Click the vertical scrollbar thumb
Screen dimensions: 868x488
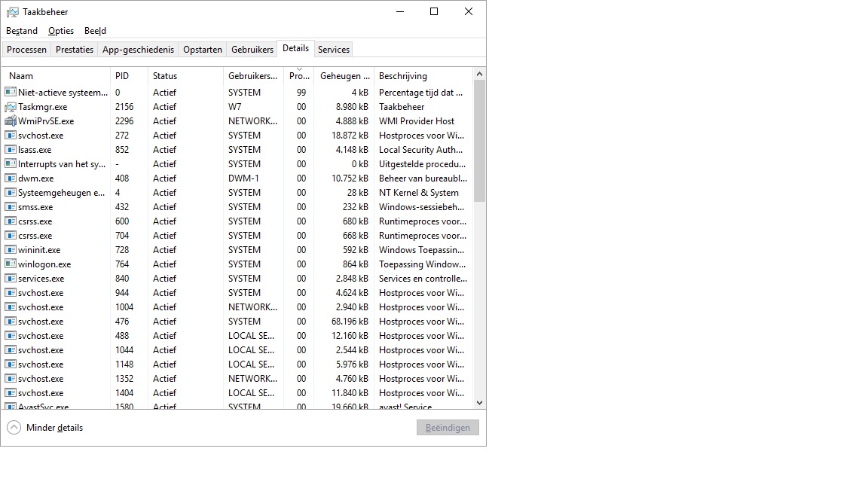click(479, 141)
